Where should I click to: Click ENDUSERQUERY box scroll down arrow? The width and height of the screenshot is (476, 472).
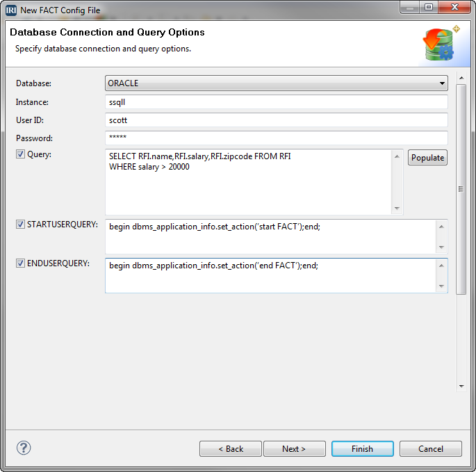(x=441, y=286)
